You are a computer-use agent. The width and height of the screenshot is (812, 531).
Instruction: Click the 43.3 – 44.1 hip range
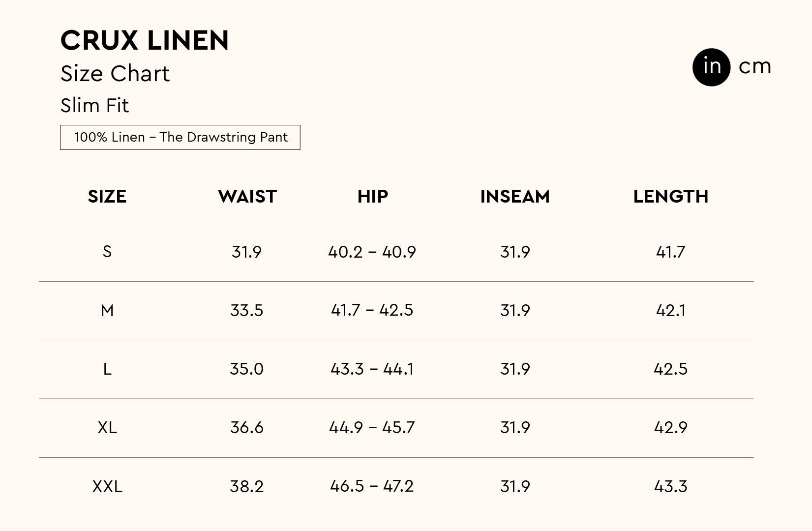372,369
